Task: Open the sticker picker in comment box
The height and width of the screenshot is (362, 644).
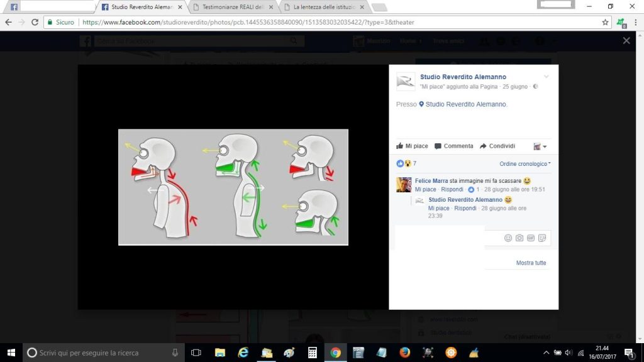Action: click(x=541, y=238)
